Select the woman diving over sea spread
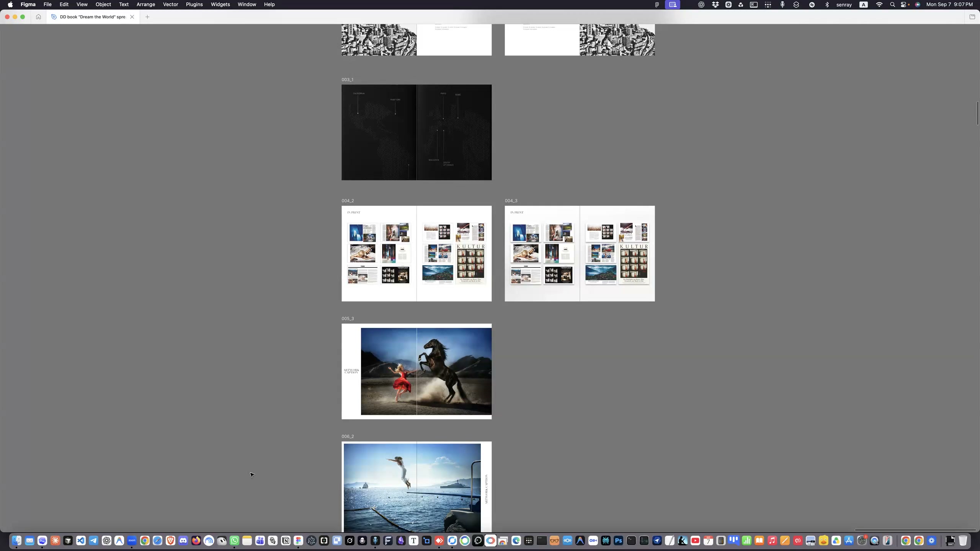The image size is (980, 551). 416,487
